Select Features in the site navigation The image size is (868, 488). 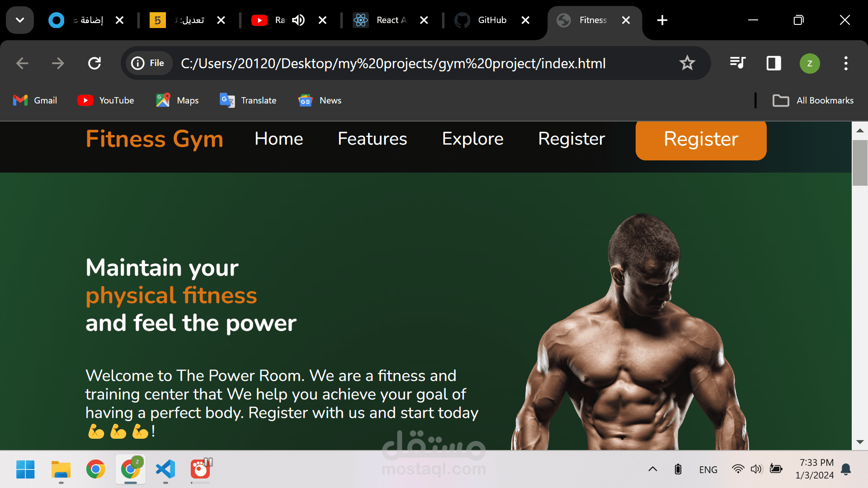pos(372,139)
